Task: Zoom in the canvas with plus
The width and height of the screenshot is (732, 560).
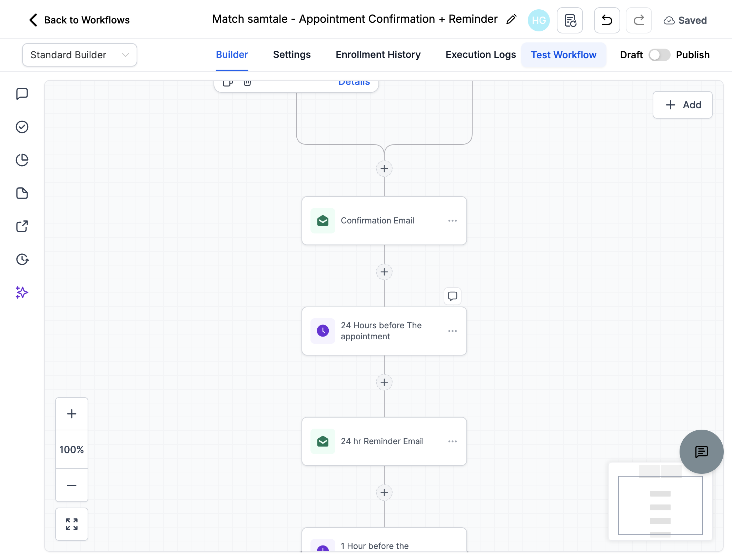Action: pyautogui.click(x=72, y=414)
